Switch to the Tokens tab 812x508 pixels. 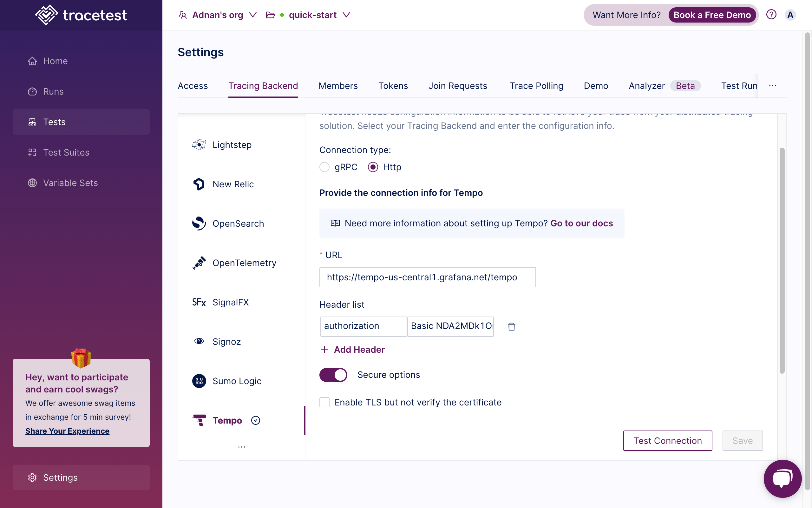[393, 86]
